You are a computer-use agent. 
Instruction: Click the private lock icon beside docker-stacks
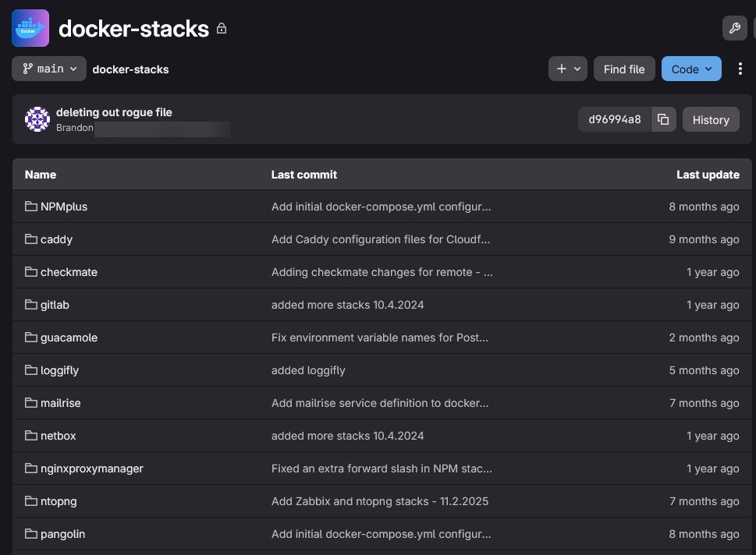point(222,28)
